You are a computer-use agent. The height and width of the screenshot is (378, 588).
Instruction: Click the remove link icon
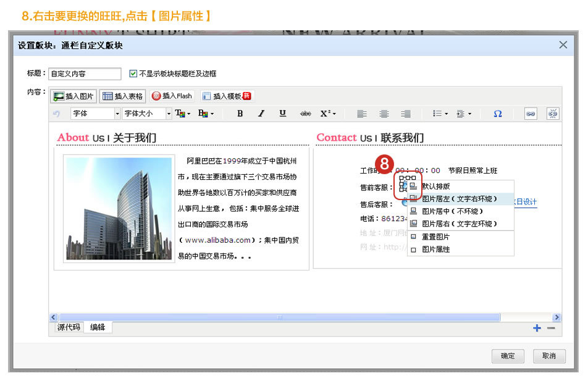(x=553, y=114)
